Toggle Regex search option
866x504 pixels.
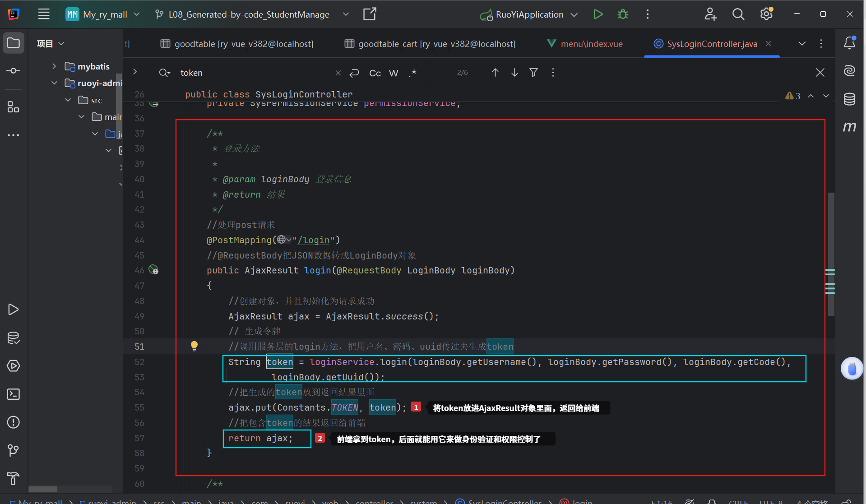pos(412,73)
